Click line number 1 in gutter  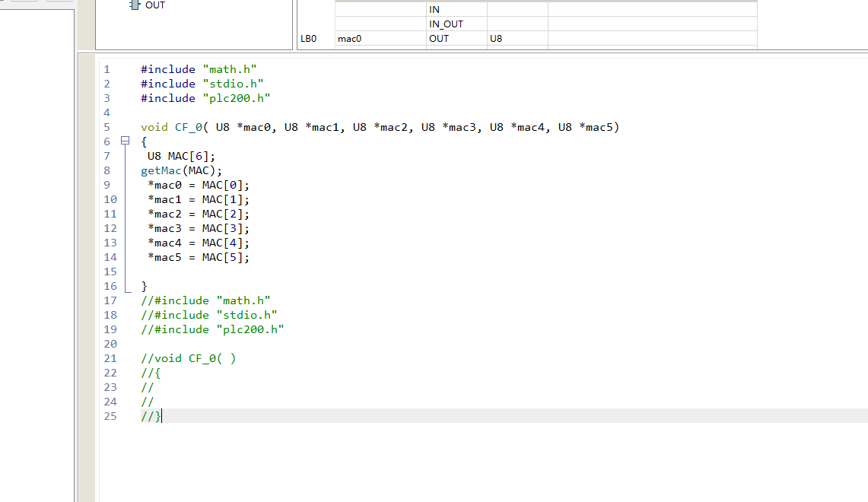[x=107, y=70]
